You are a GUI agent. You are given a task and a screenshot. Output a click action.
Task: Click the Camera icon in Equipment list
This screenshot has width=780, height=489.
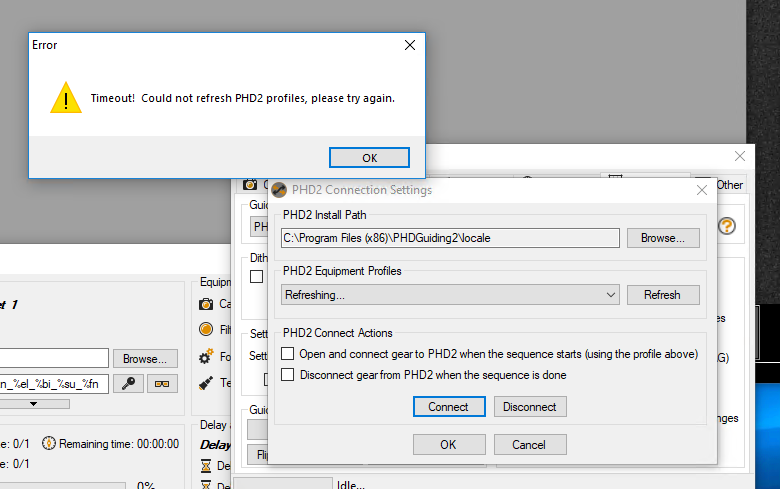[206, 304]
